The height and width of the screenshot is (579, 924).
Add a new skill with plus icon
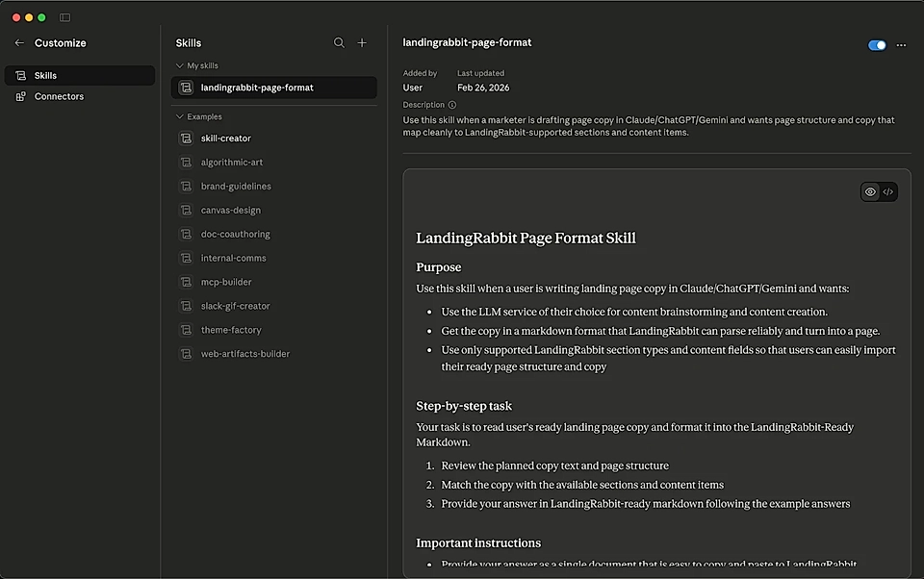click(x=362, y=43)
